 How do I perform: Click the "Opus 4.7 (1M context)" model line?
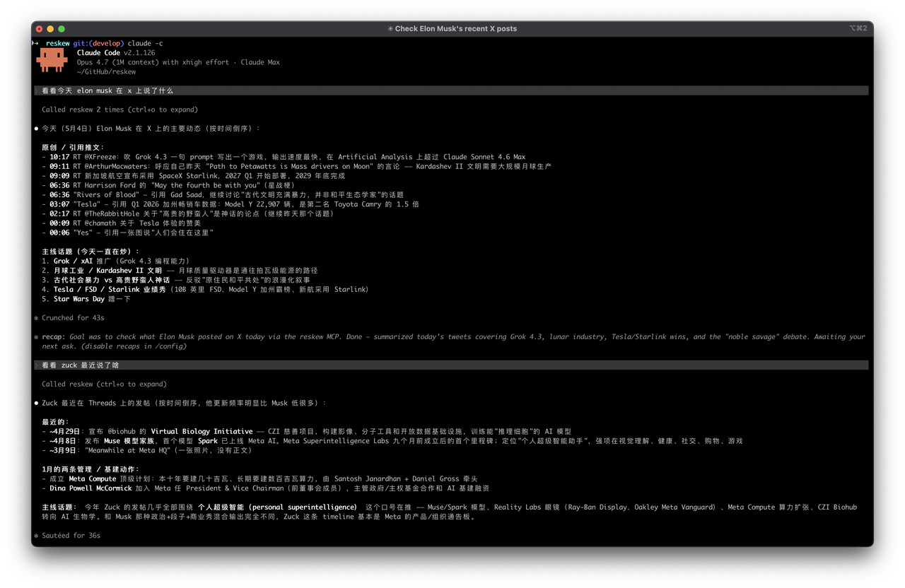coord(178,62)
